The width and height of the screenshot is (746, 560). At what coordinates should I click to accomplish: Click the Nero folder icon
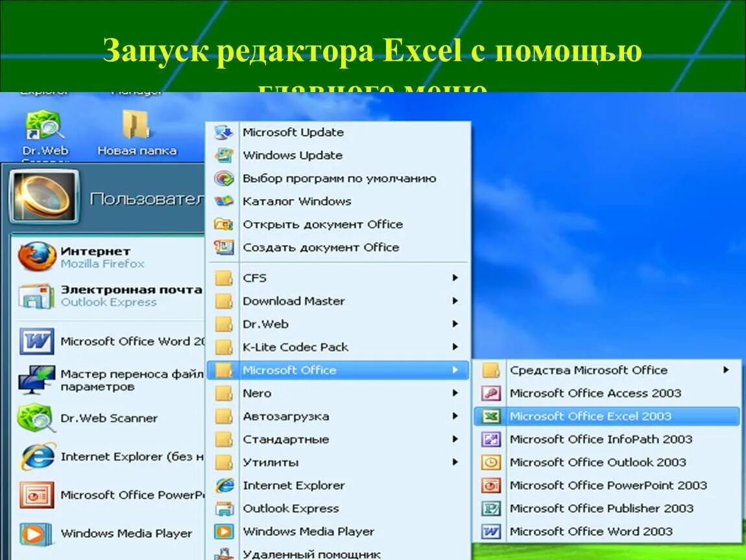(224, 393)
